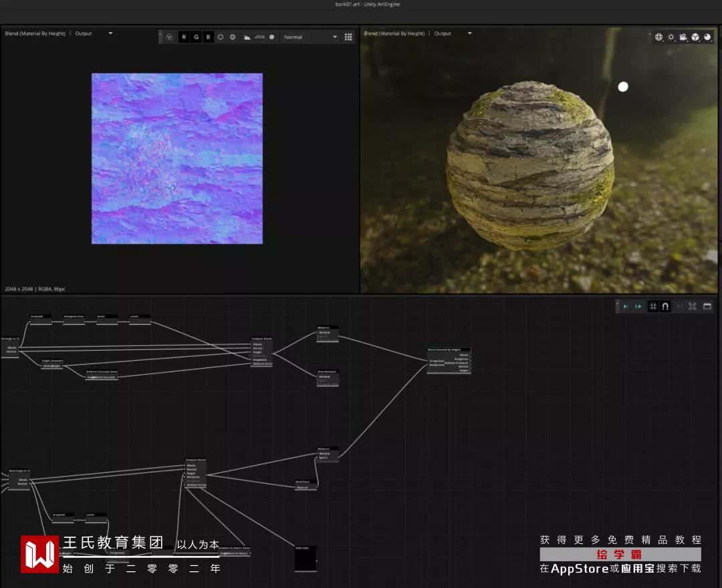Click the step-forward process button in graph
The image size is (722, 588).
coord(625,307)
